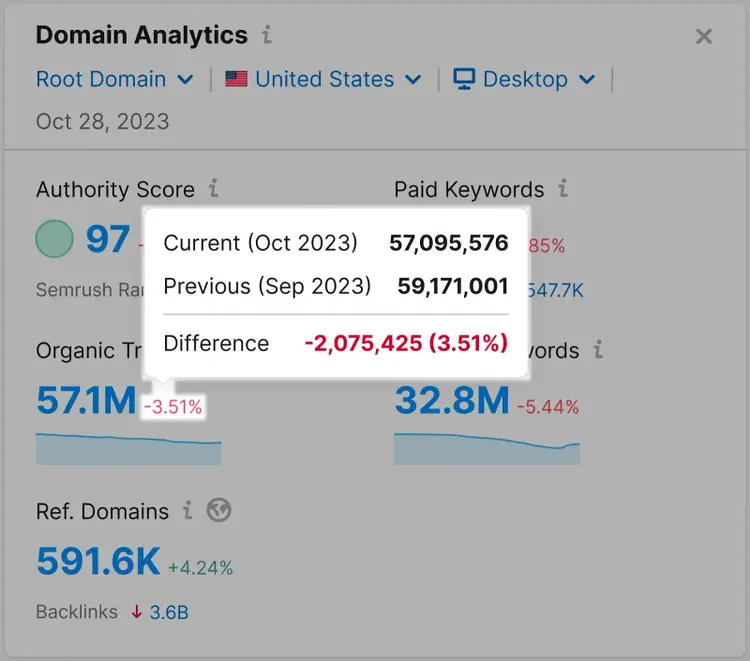The height and width of the screenshot is (661, 750).
Task: Open the 32.8M keywords value
Action: click(452, 400)
